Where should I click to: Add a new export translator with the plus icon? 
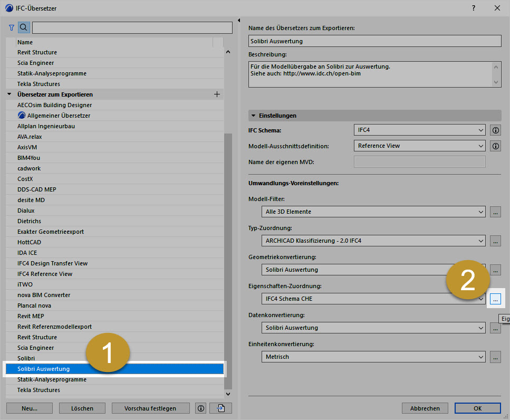coord(217,94)
